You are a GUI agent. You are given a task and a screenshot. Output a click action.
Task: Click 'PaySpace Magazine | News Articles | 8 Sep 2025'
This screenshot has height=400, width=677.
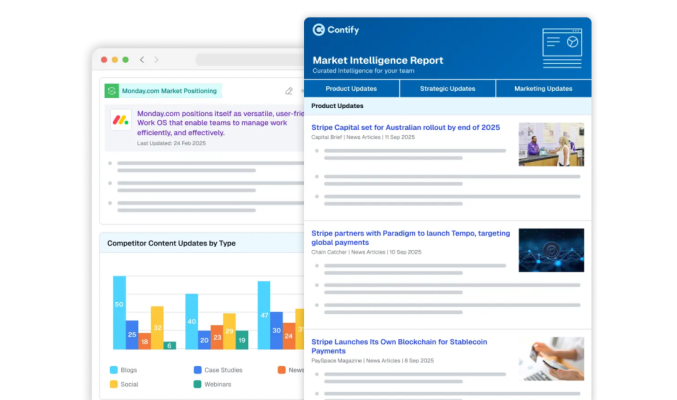pyautogui.click(x=373, y=360)
